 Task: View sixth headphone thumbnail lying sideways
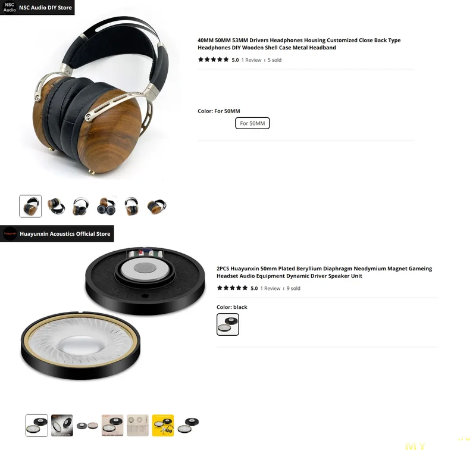(156, 207)
